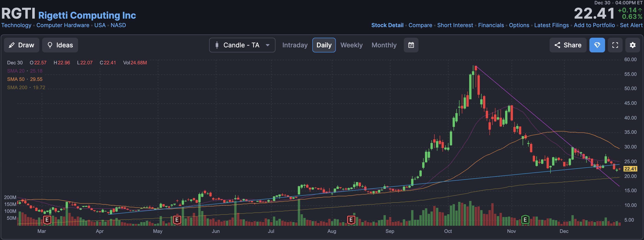Open the Latest Filings link

coord(551,25)
